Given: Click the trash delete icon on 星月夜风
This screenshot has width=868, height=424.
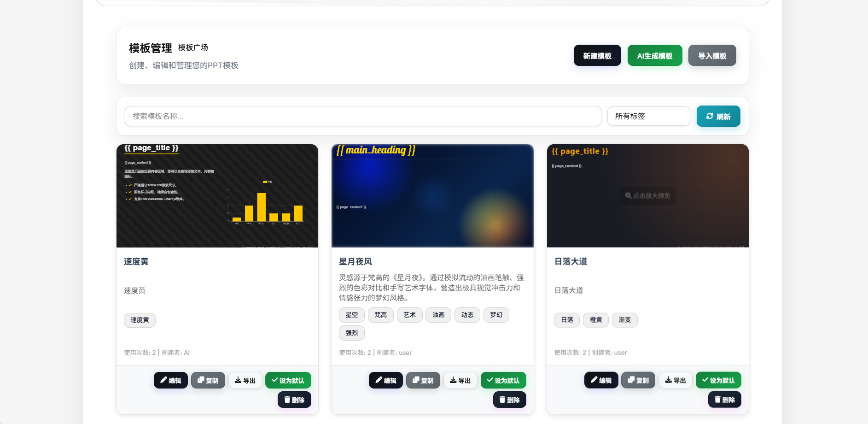Looking at the screenshot, I should coord(502,400).
